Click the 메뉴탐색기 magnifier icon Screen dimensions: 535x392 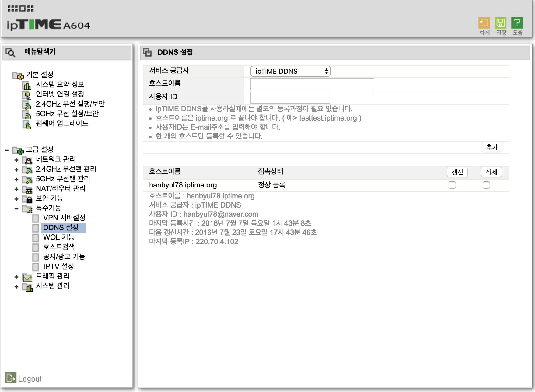pos(11,52)
